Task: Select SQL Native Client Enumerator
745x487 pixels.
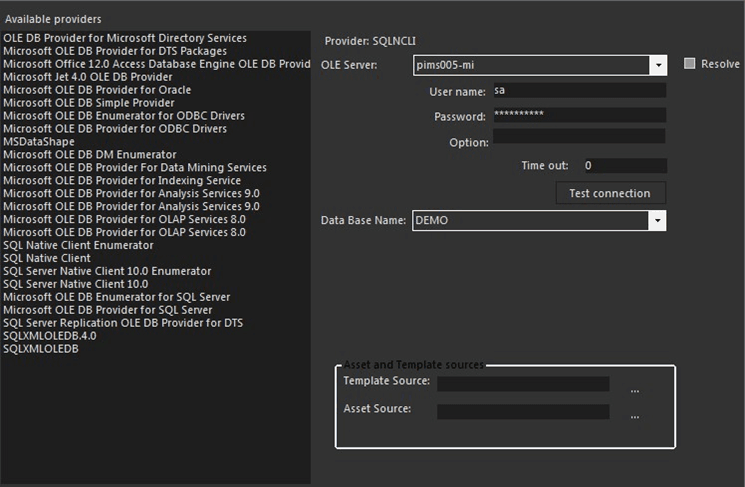Action: (x=78, y=245)
